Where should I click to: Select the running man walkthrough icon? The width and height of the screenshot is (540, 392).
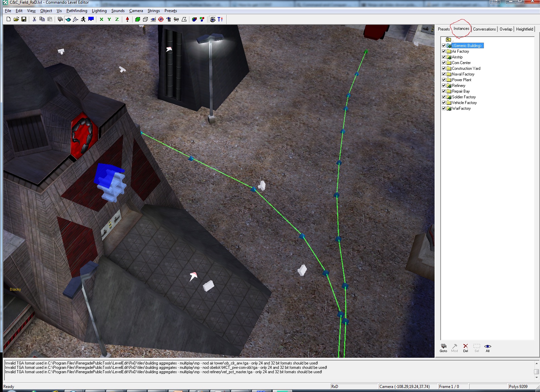[83, 19]
